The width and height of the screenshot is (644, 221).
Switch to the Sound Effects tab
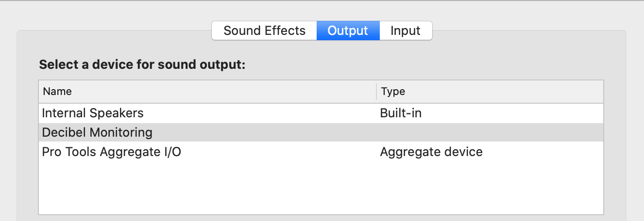[x=264, y=31]
